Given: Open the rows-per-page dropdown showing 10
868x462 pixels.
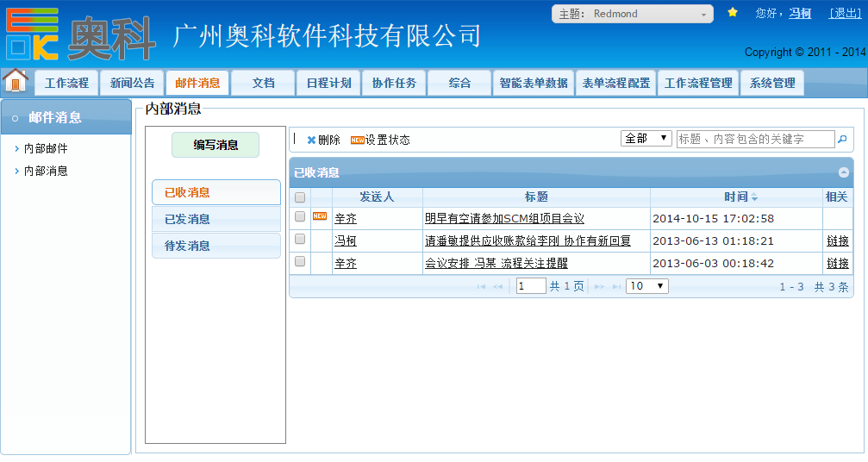Looking at the screenshot, I should coord(646,286).
